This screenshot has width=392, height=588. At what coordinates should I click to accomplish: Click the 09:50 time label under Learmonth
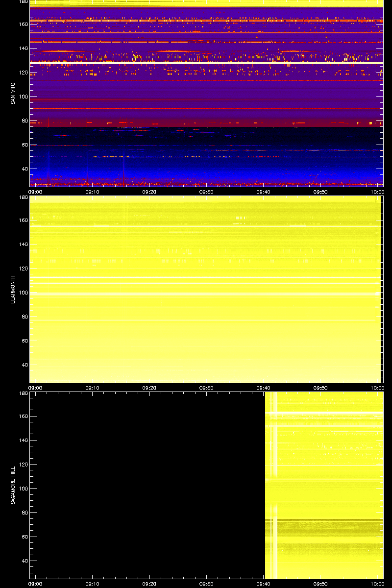pyautogui.click(x=320, y=388)
